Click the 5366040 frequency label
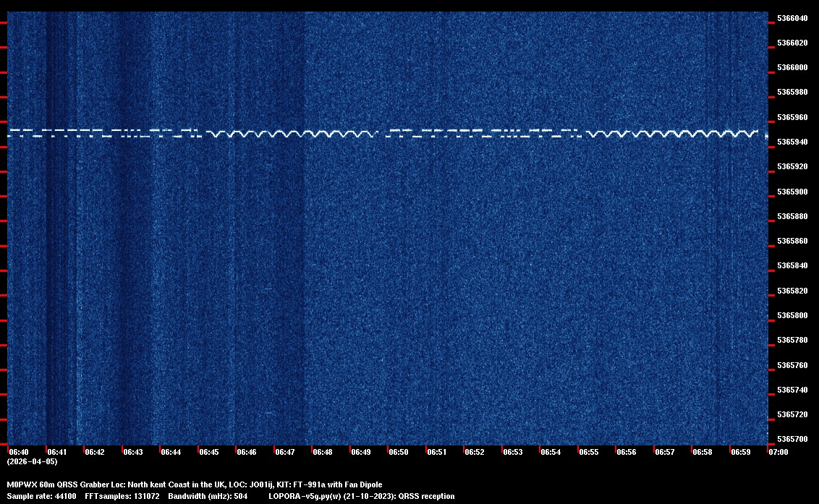The width and height of the screenshot is (819, 504). pyautogui.click(x=792, y=18)
